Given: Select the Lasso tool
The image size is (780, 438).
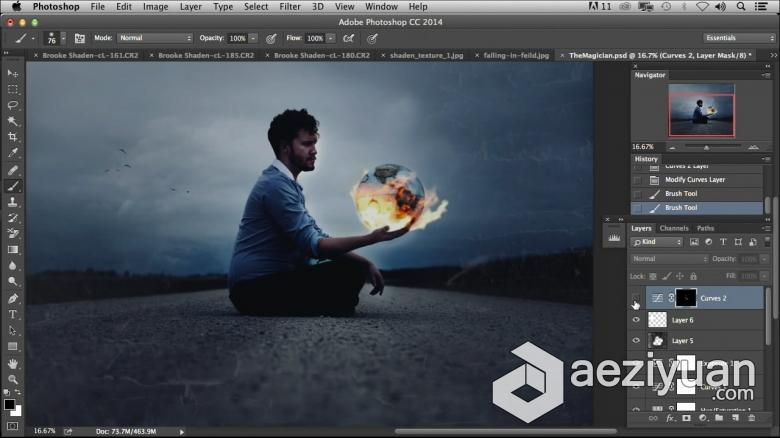Looking at the screenshot, I should click(12, 106).
